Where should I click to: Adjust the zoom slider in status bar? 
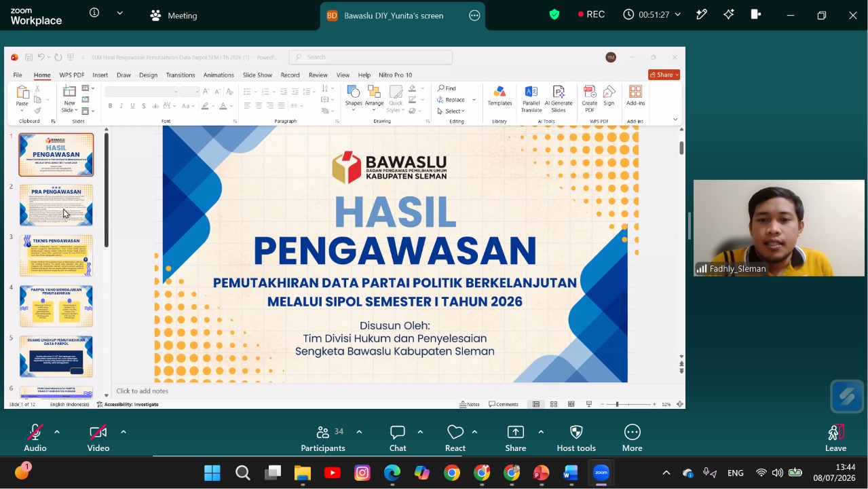[x=618, y=404]
